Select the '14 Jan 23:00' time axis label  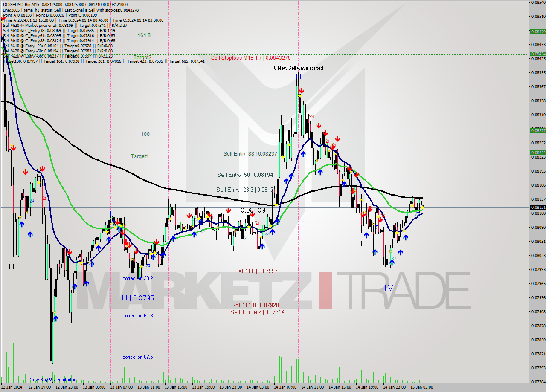coord(394,387)
